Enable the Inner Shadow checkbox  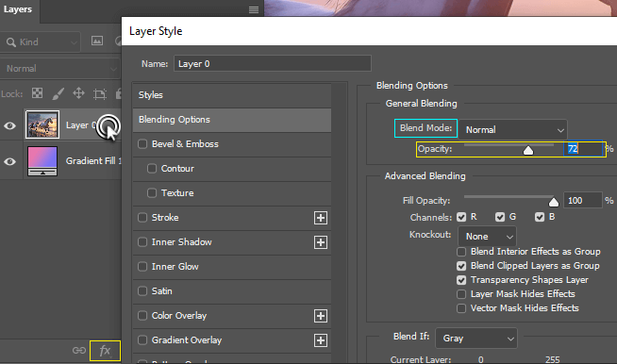point(142,242)
